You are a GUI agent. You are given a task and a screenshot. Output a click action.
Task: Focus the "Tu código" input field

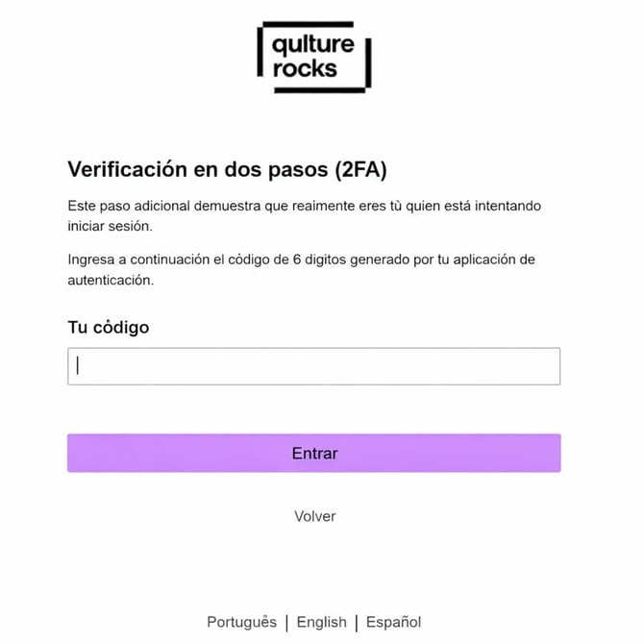(313, 366)
